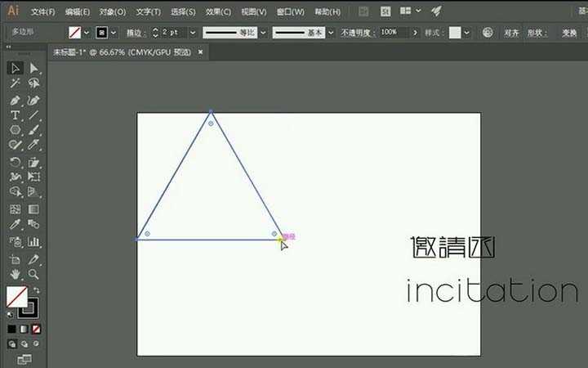The image size is (588, 368).
Task: Open the brush definition dropdown
Action: tap(331, 33)
